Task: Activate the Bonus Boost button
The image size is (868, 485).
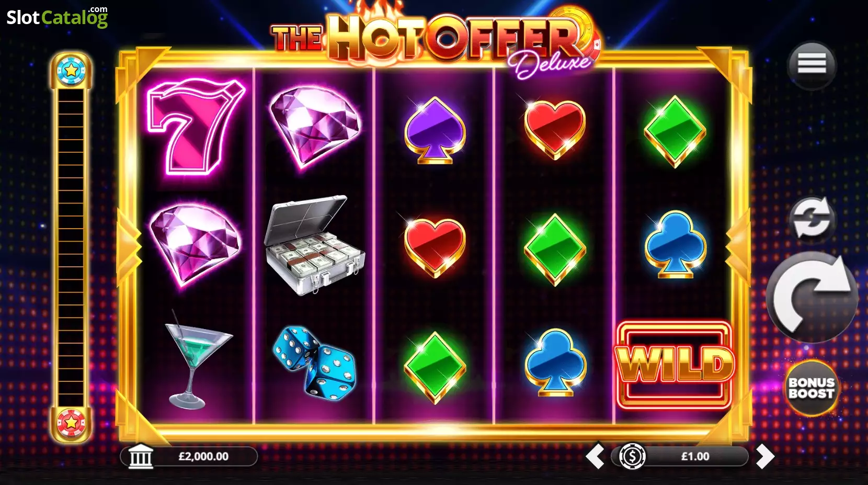Action: [811, 388]
